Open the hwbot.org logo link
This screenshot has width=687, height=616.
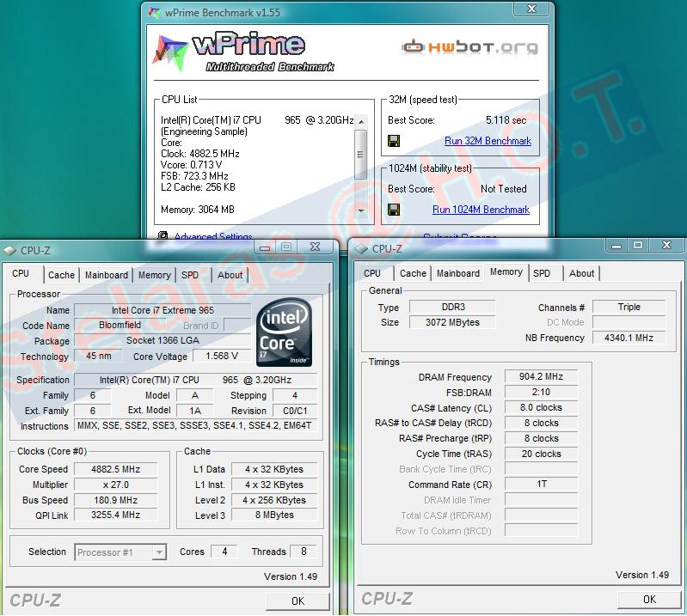[x=469, y=46]
